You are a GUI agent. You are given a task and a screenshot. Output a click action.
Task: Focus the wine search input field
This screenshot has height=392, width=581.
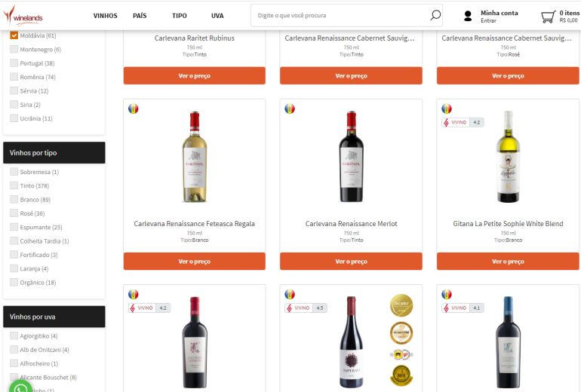click(340, 15)
